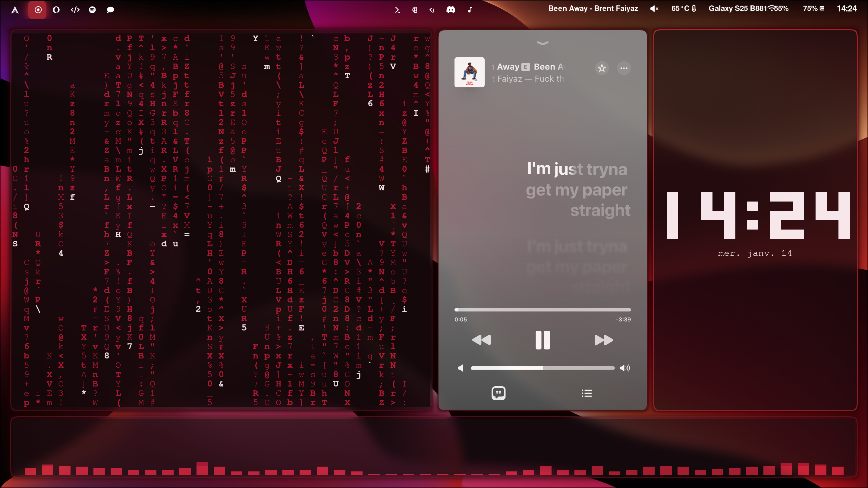Click the 14:24 clock in top bar

pos(847,9)
